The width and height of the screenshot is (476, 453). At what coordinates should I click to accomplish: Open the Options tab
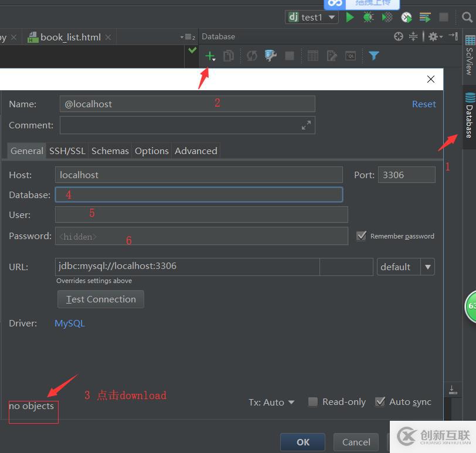[x=151, y=151]
